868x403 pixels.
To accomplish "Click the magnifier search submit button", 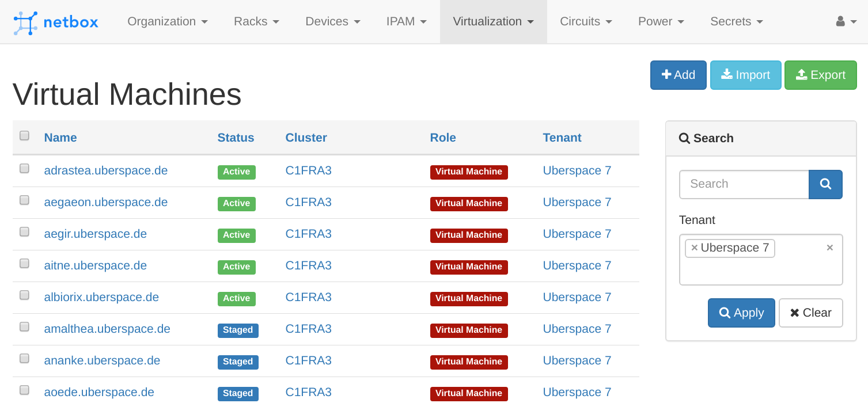I will [825, 184].
